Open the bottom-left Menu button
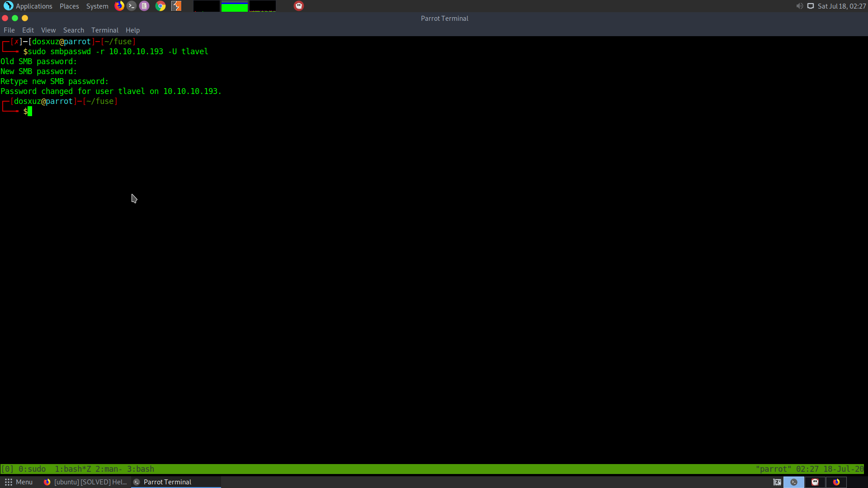 [19, 482]
